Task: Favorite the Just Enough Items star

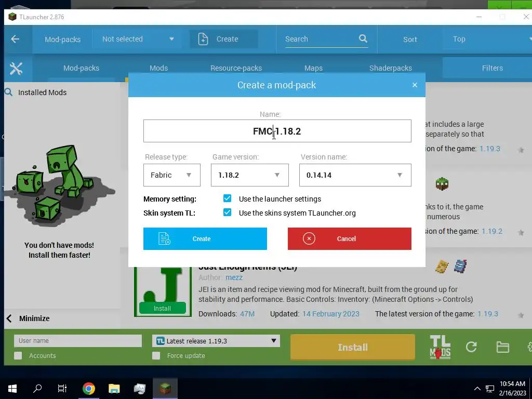Action: [x=521, y=315]
